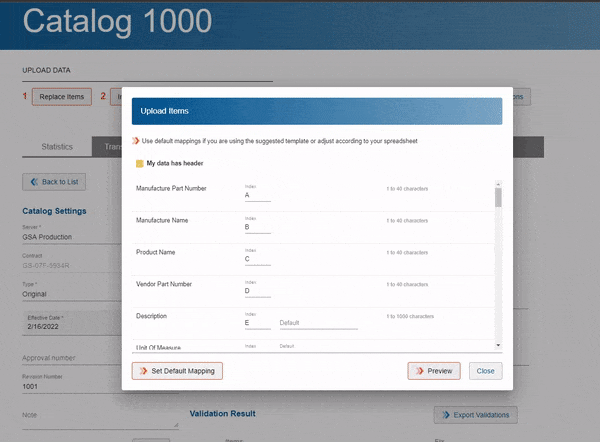Edit Vendor Part Number index field
600x442 pixels.
coord(258,291)
